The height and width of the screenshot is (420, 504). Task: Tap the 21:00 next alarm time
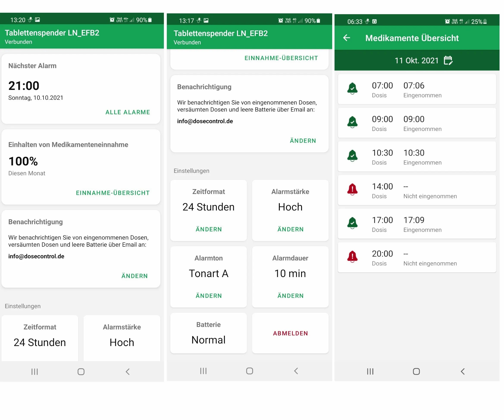24,86
